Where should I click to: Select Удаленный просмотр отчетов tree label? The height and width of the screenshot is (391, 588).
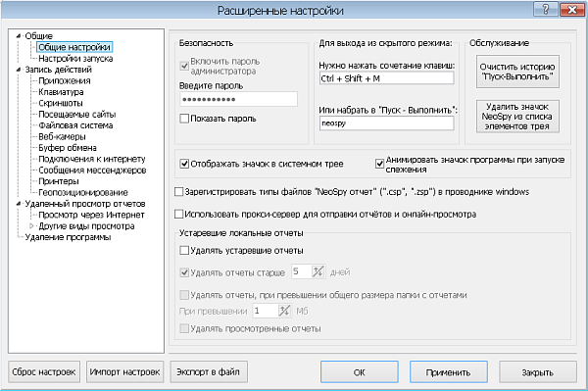tap(84, 204)
